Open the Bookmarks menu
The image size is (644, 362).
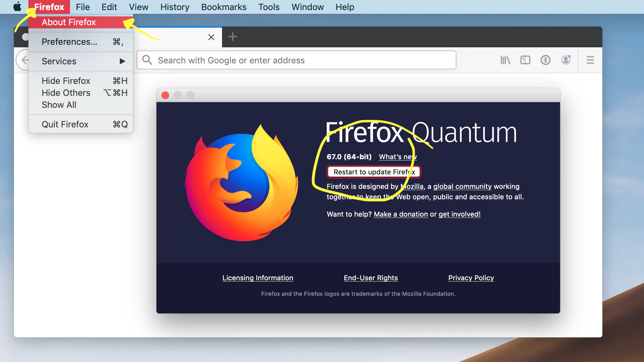coord(224,7)
